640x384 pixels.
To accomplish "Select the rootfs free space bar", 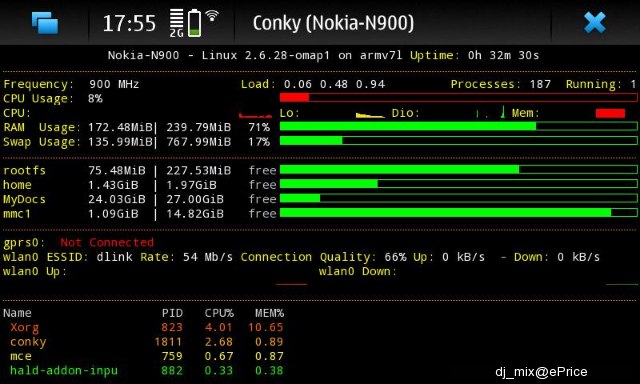I will point(458,170).
